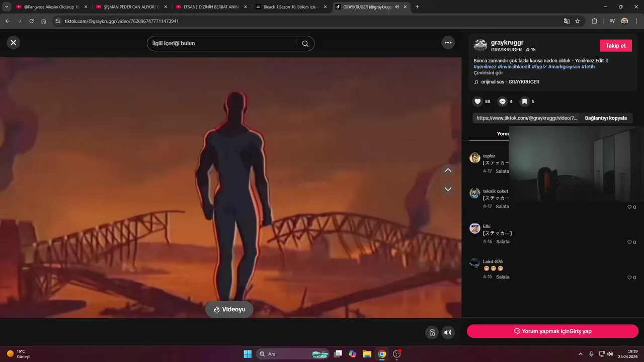The height and width of the screenshot is (362, 644).
Task: Open teknik ceket commenter avatar
Action: point(475,193)
